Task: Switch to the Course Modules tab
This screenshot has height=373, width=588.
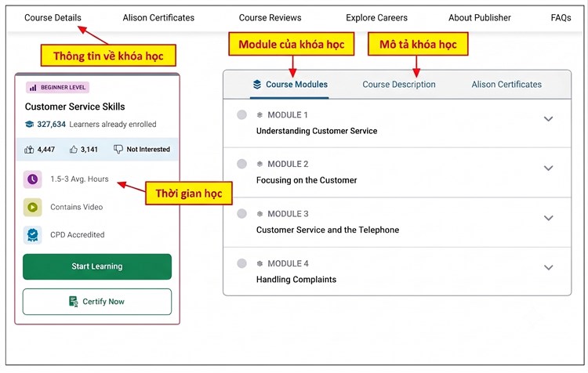Action: pyautogui.click(x=289, y=85)
